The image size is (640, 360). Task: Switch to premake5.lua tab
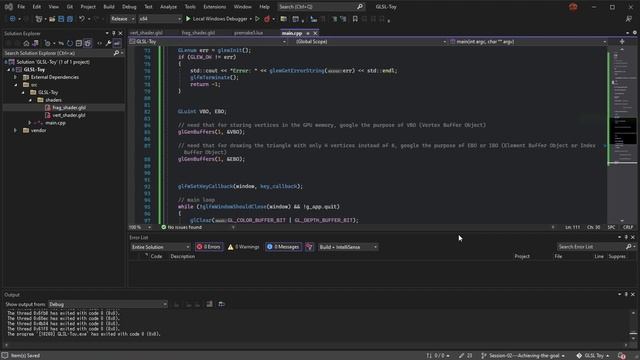tap(249, 33)
